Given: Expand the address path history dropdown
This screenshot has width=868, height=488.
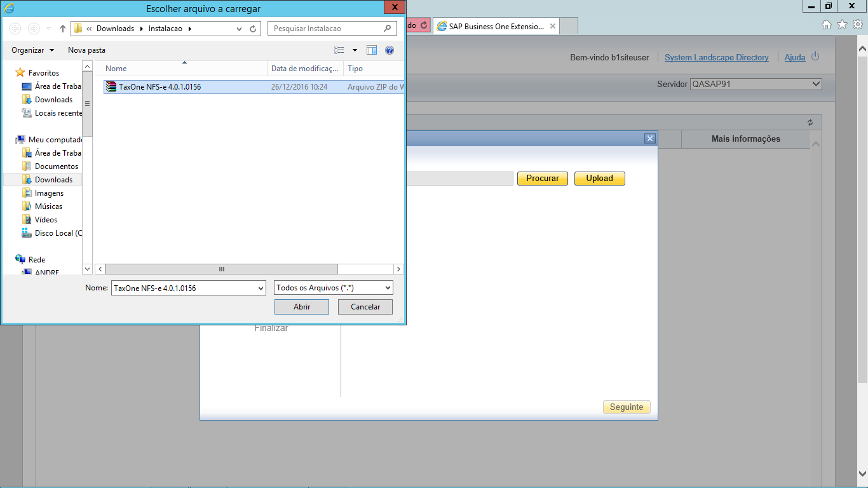Looking at the screenshot, I should pos(239,29).
